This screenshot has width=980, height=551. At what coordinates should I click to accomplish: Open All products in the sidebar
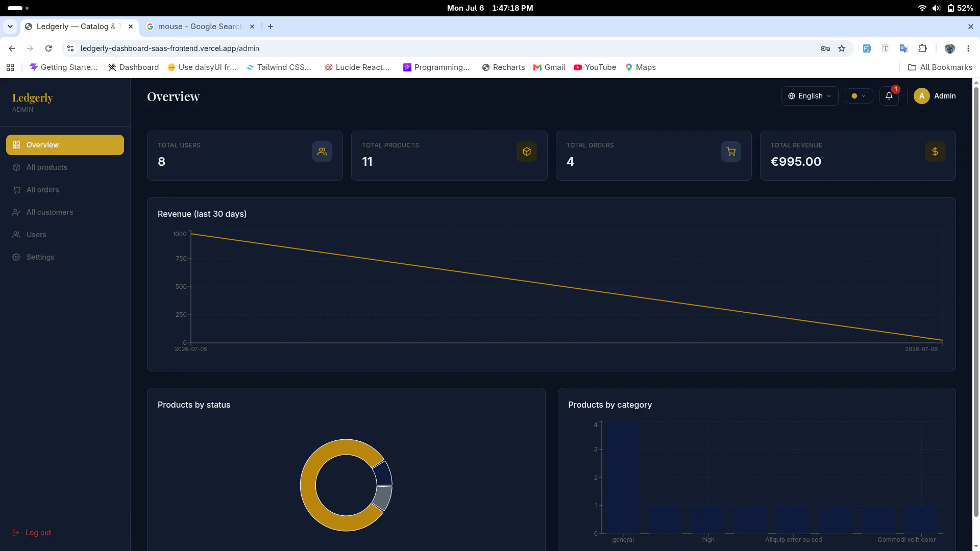(65, 167)
